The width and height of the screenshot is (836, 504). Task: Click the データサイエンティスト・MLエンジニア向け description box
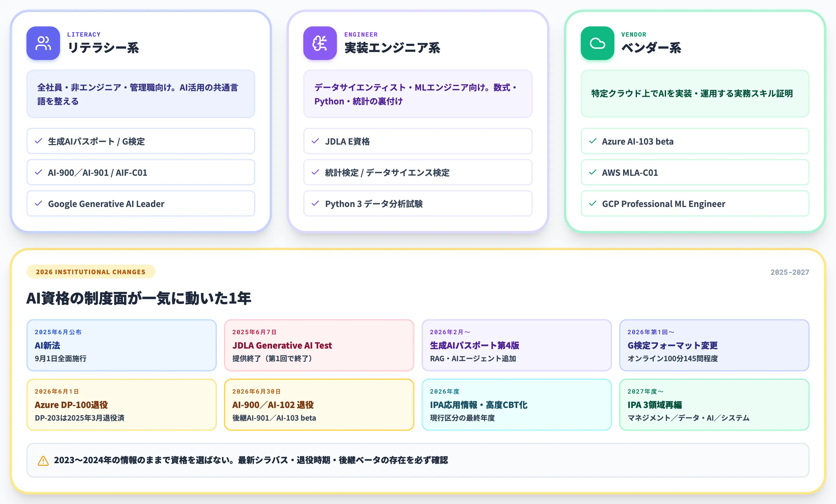pyautogui.click(x=418, y=94)
